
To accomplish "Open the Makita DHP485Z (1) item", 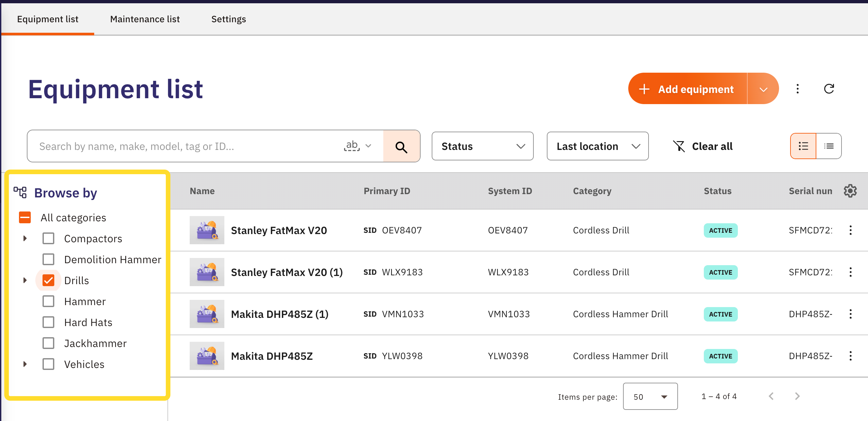I will tap(280, 314).
